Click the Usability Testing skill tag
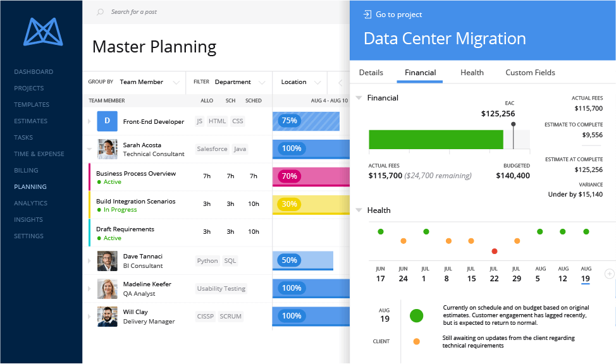The height and width of the screenshot is (364, 616). (221, 289)
